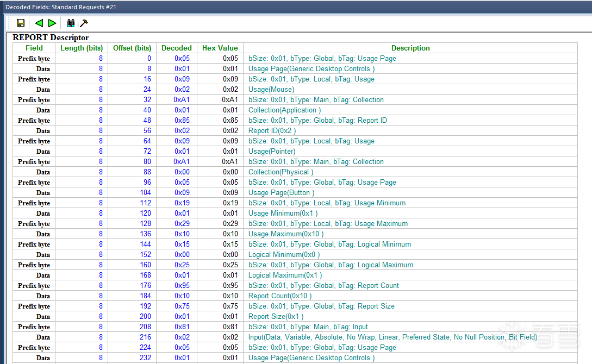Select the Collection(Application ) description cell

284,110
